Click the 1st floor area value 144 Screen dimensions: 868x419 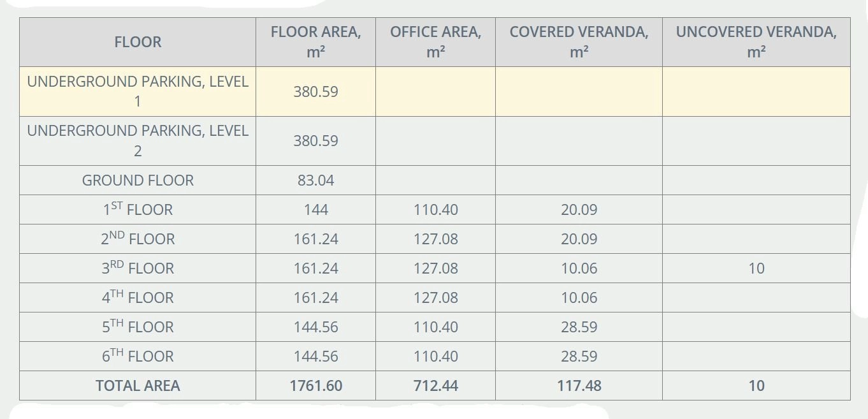[315, 210]
